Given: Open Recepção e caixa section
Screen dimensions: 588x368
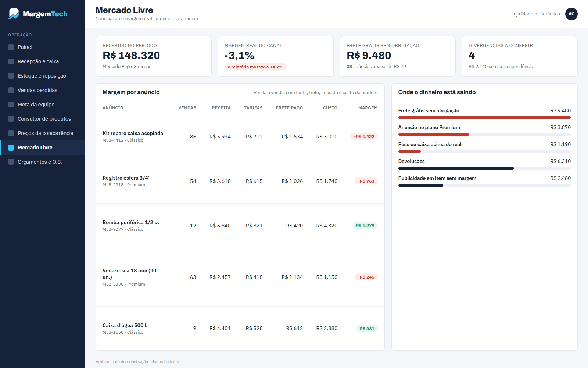Looking at the screenshot, I should (43, 61).
